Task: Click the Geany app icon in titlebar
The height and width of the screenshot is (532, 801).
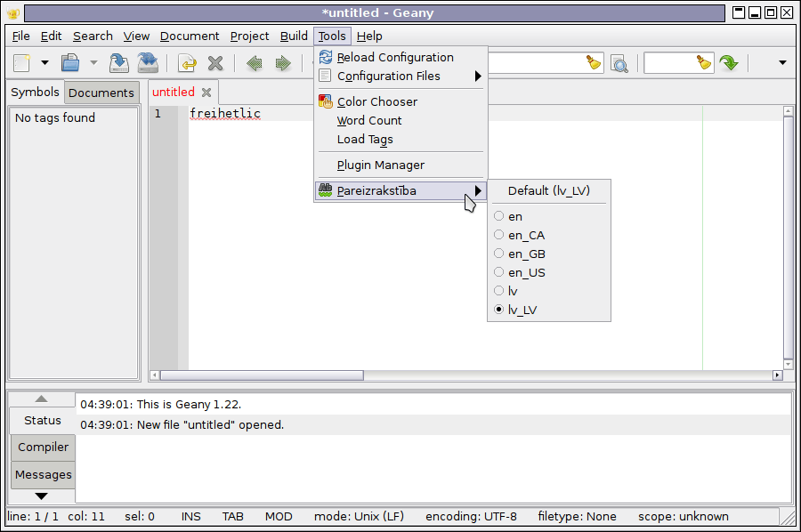Action: 13,13
